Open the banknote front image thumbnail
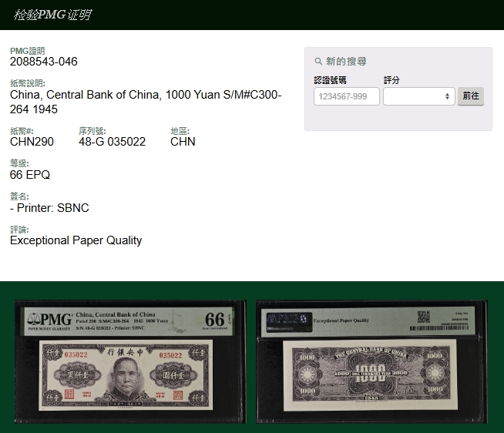504x433 pixels. coord(130,361)
